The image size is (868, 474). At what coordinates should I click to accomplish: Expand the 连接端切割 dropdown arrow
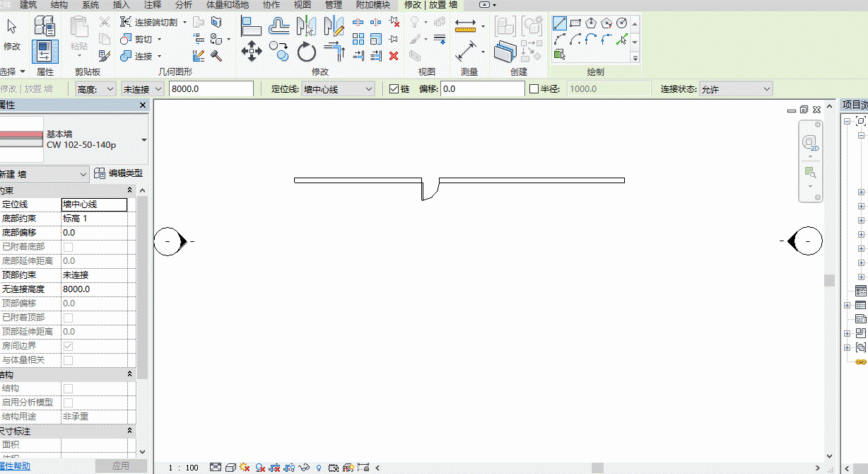point(185,23)
